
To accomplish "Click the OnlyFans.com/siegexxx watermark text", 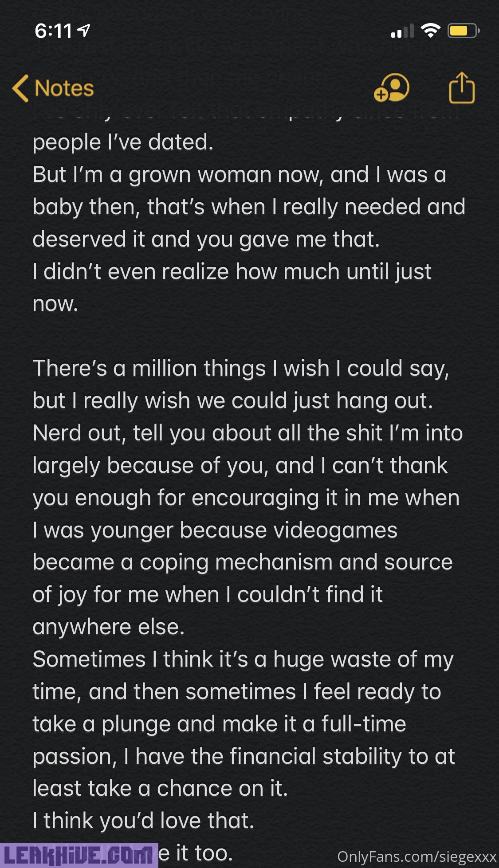I will coord(416,857).
